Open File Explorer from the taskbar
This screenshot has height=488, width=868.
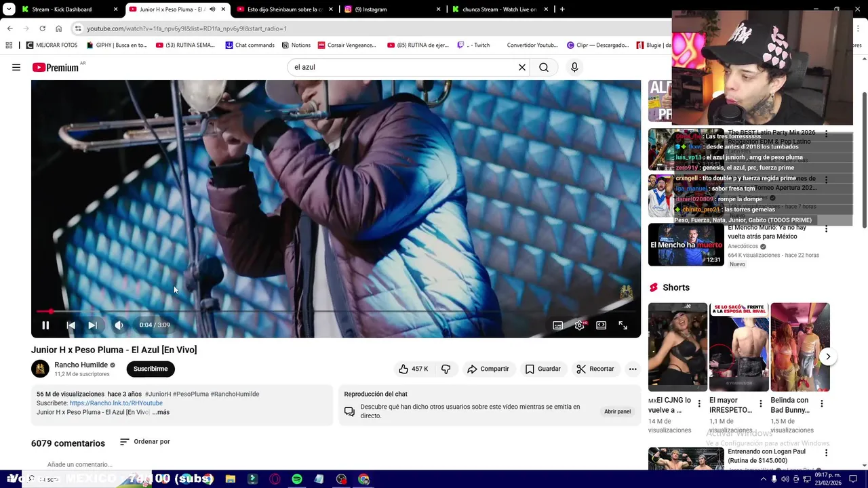click(231, 479)
